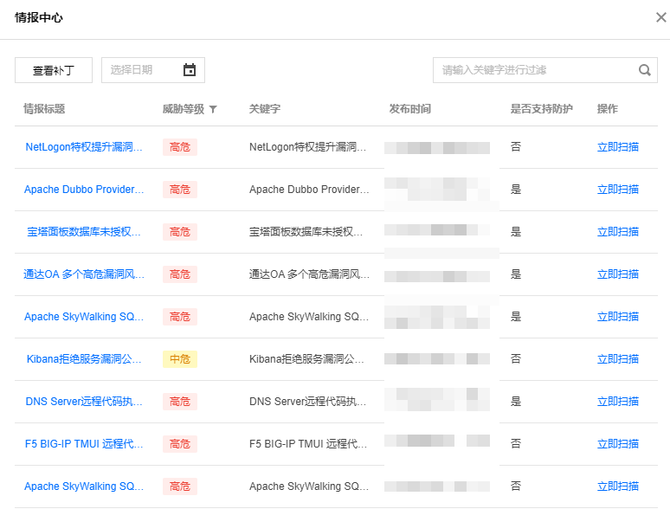Viewport: 670px width, 509px height.
Task: Open the F5 BIG-IP TMUI intelligence title
Action: pos(84,444)
